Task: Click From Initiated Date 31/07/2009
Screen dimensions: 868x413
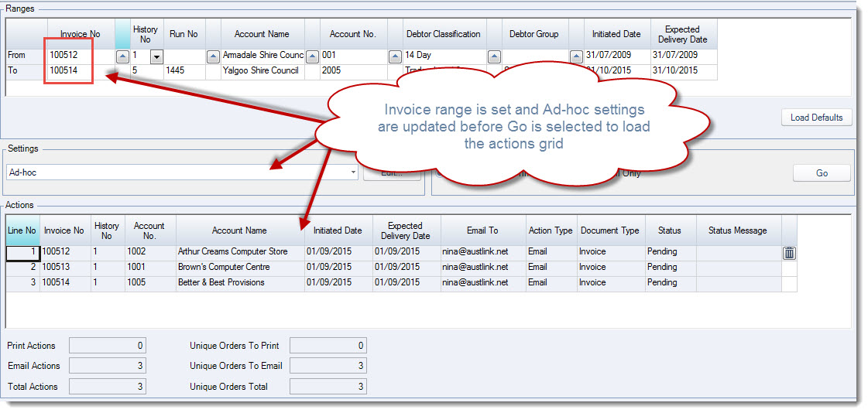Action: tap(617, 55)
